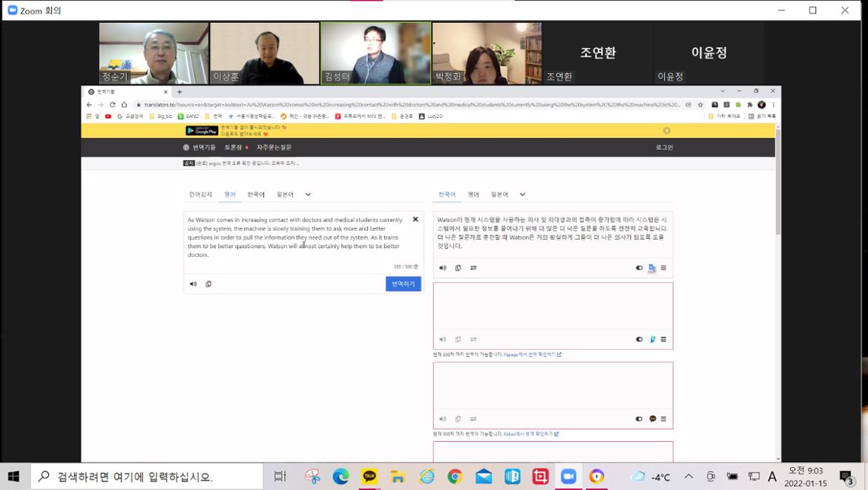Listen to the Google Korean translation
Screen dimensions: 868x490
[x=443, y=268]
